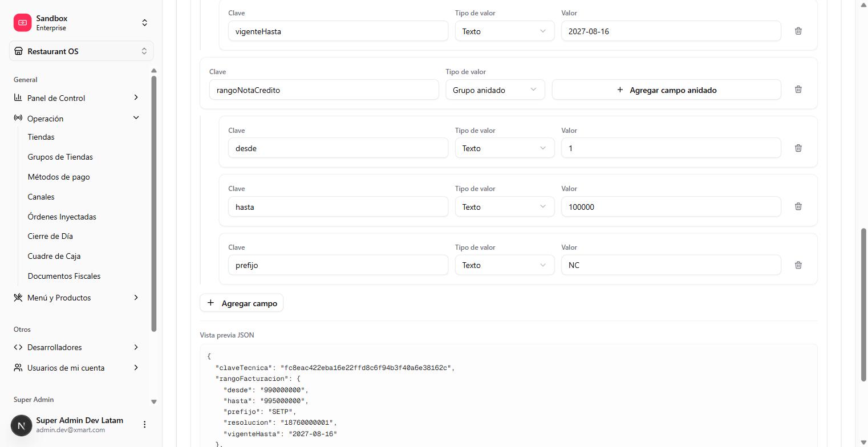Edit the desde key field

pos(338,148)
